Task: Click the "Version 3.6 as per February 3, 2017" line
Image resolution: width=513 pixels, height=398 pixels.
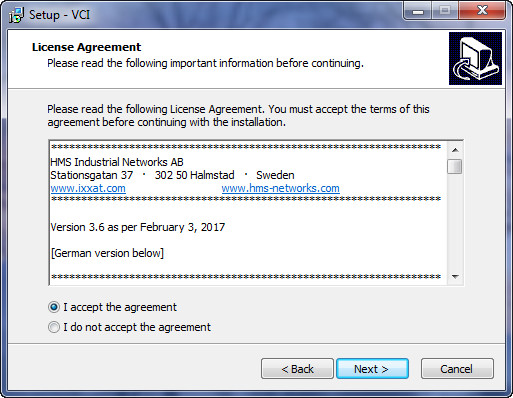Action: click(x=138, y=227)
